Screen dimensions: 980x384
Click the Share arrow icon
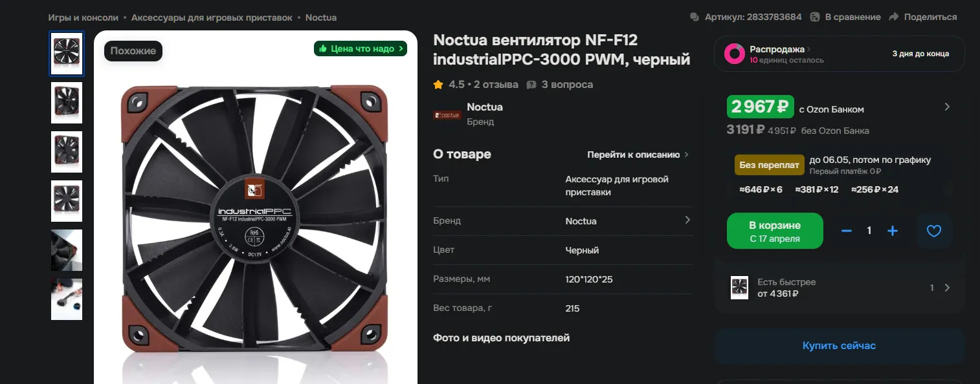pyautogui.click(x=894, y=17)
